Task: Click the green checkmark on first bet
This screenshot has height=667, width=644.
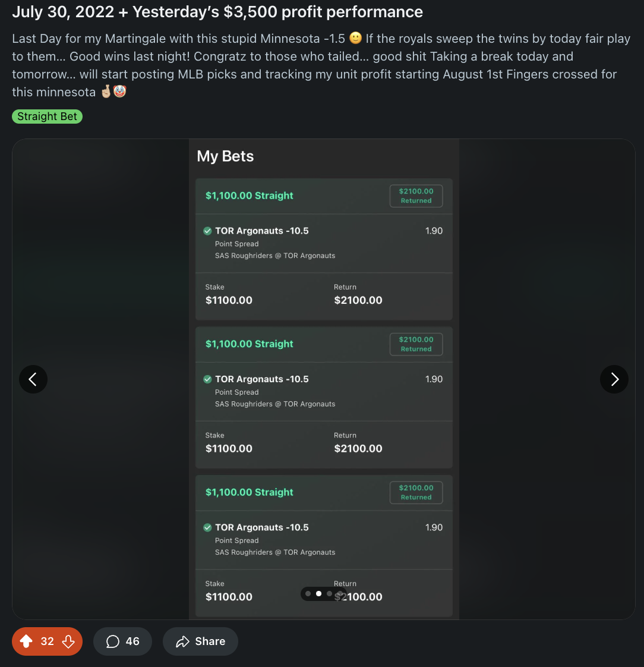Action: 207,231
